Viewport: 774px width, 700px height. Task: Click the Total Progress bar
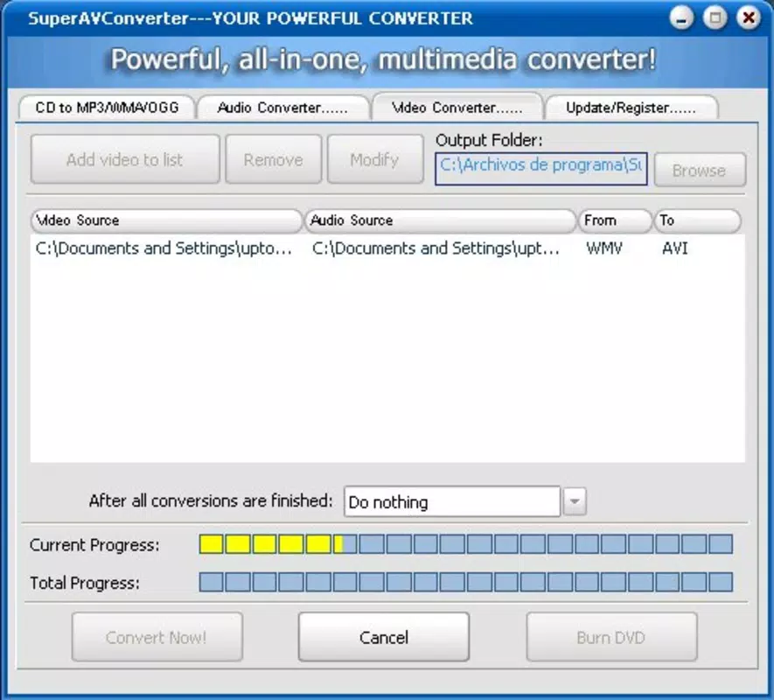tap(465, 583)
